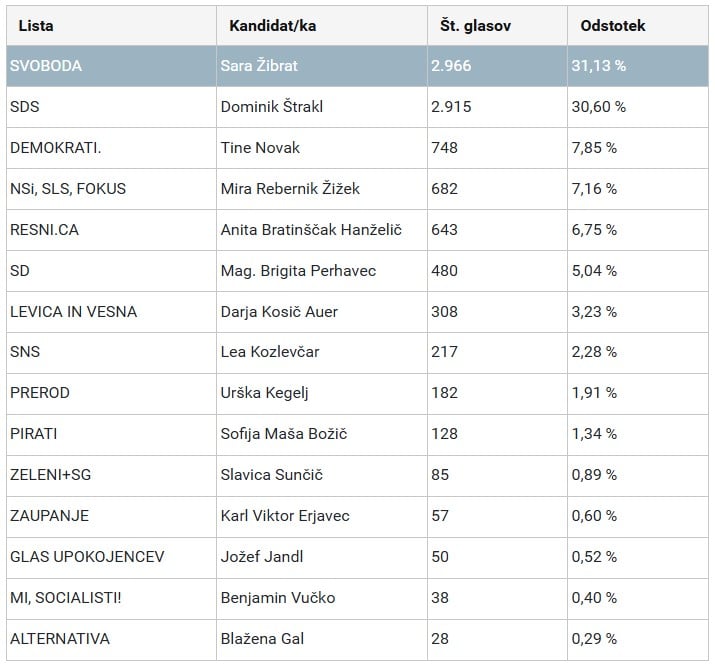Click the Št. glasov column header
Image resolution: width=715 pixels, height=665 pixels.
point(475,26)
